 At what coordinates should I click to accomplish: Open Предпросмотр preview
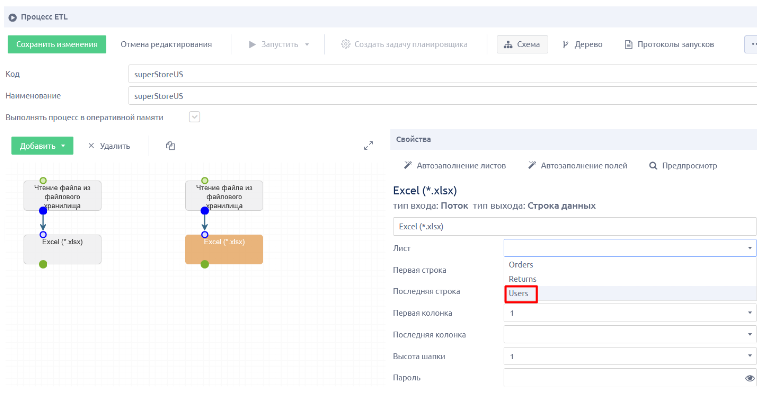point(683,165)
